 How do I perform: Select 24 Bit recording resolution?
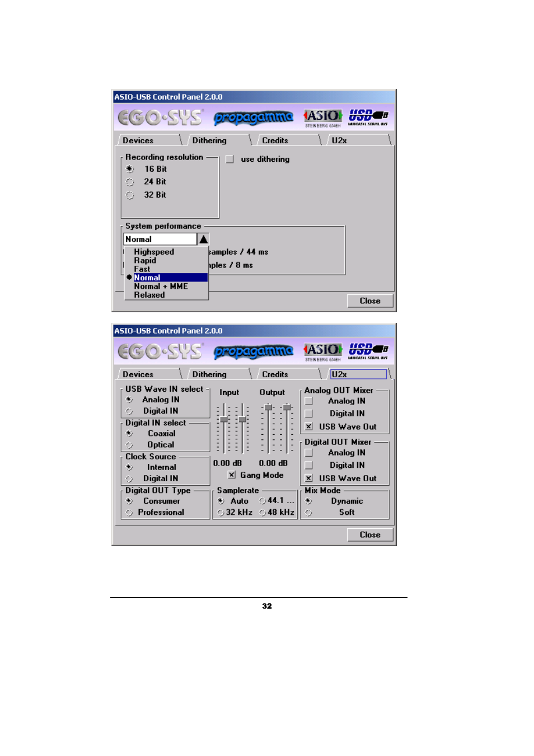130,182
